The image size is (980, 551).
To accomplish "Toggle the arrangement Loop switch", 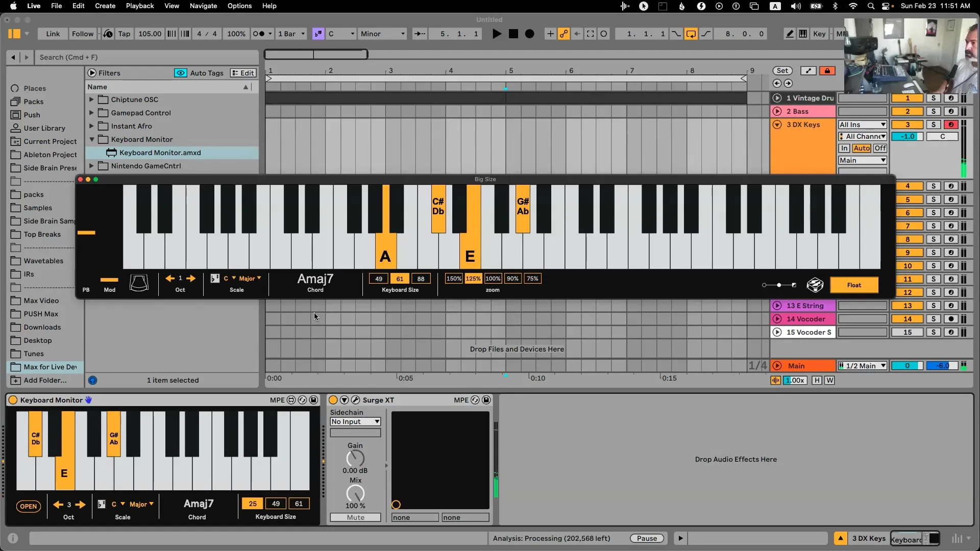I will click(691, 34).
